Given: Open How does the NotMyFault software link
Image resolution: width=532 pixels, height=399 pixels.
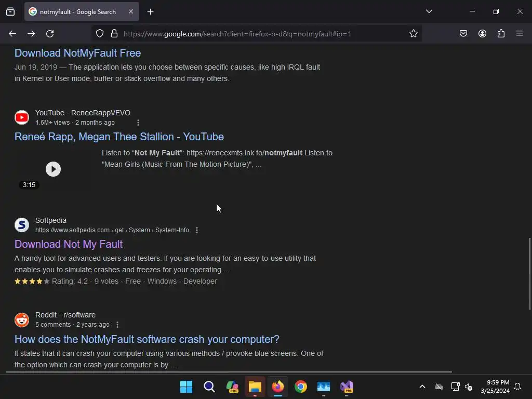Looking at the screenshot, I should pyautogui.click(x=147, y=339).
